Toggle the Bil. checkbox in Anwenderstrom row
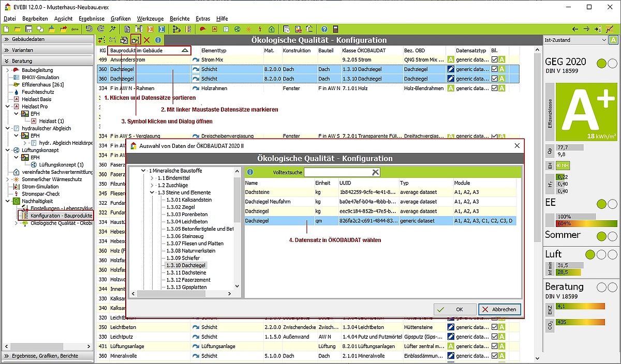Image resolution: width=621 pixels, height=364 pixels. click(495, 60)
